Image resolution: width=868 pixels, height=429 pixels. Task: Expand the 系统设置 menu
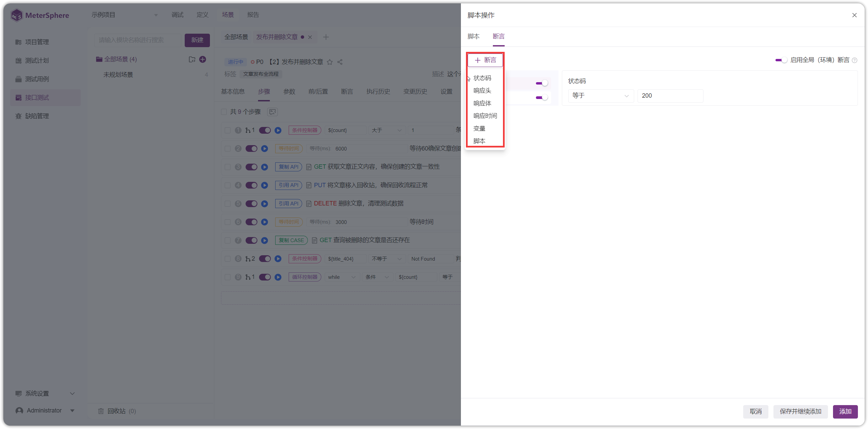coord(45,394)
